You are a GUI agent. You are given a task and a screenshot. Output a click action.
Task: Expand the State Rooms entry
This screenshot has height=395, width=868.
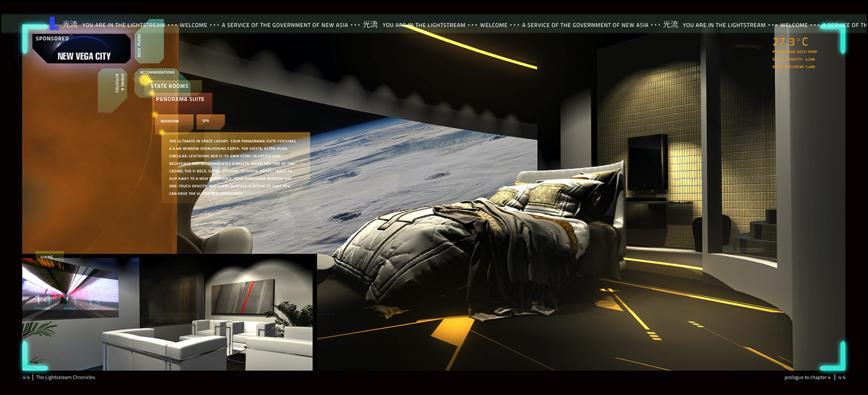tap(170, 86)
